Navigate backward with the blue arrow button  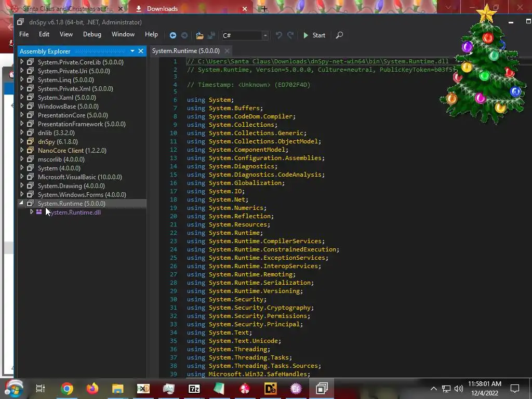[x=172, y=35]
